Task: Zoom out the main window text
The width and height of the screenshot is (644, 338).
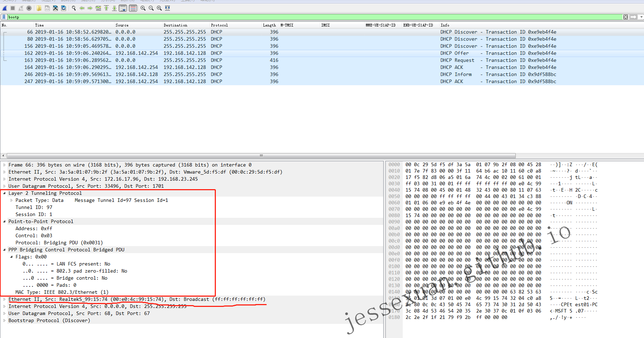Action: click(151, 8)
